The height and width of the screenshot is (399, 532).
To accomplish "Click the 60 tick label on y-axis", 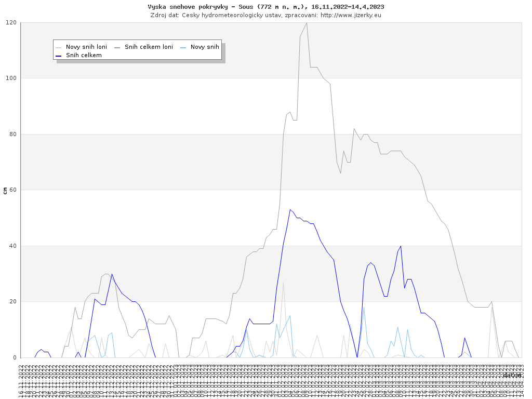I will [x=12, y=190].
